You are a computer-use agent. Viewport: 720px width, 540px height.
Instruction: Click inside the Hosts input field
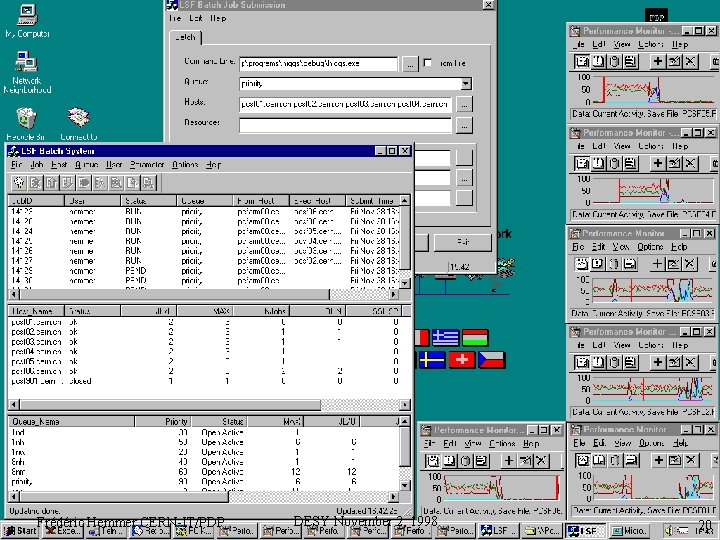345,104
